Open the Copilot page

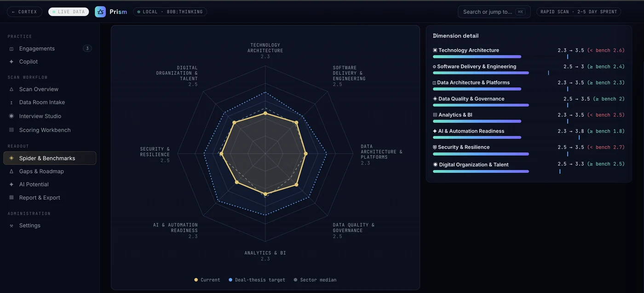50,62
